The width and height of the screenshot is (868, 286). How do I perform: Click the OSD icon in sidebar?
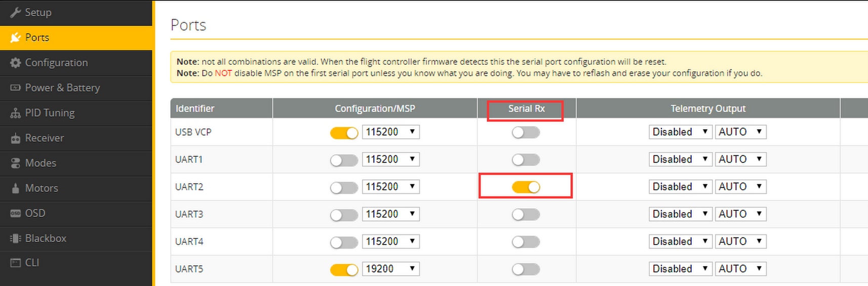pyautogui.click(x=16, y=213)
